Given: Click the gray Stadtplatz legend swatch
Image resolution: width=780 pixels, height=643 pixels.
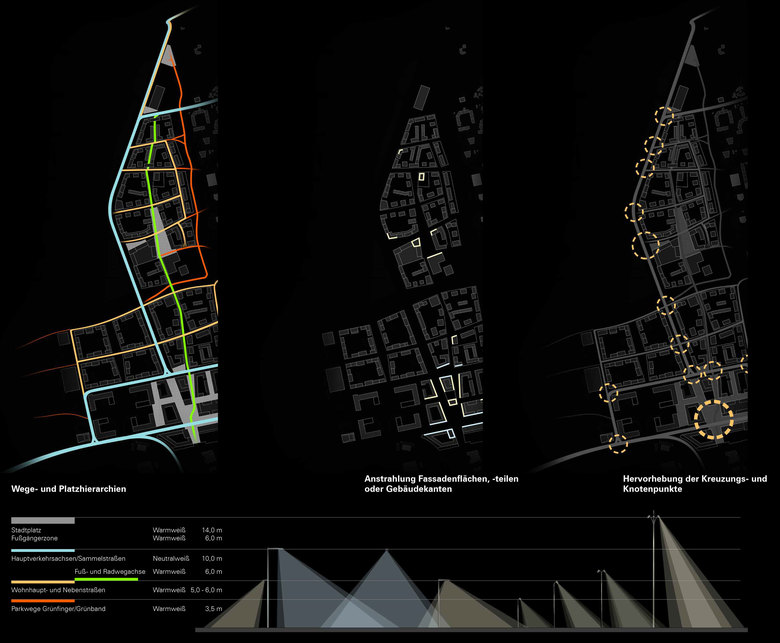Looking at the screenshot, I should 42,520.
